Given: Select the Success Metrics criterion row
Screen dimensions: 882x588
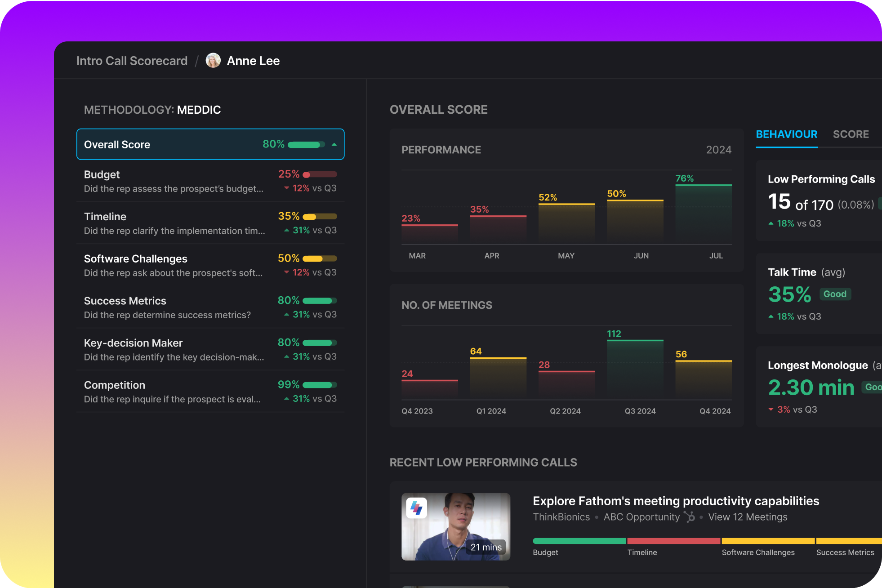Looking at the screenshot, I should point(210,307).
